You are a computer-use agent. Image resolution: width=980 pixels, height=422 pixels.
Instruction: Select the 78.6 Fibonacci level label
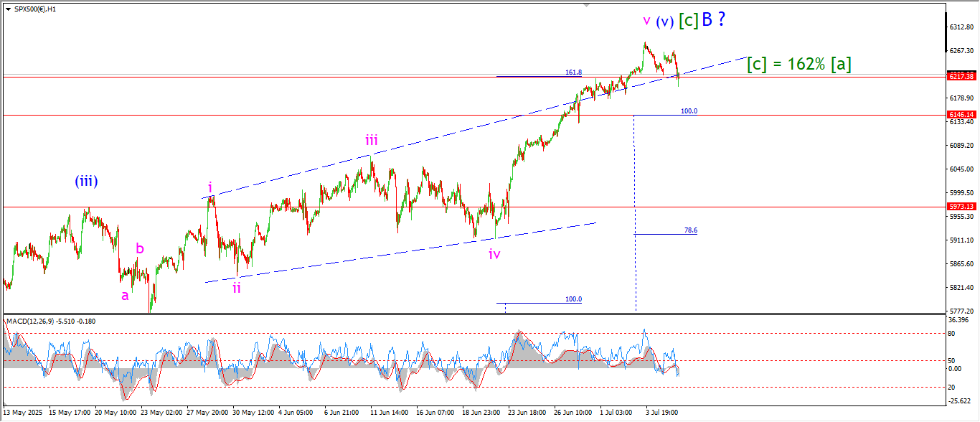coord(690,230)
